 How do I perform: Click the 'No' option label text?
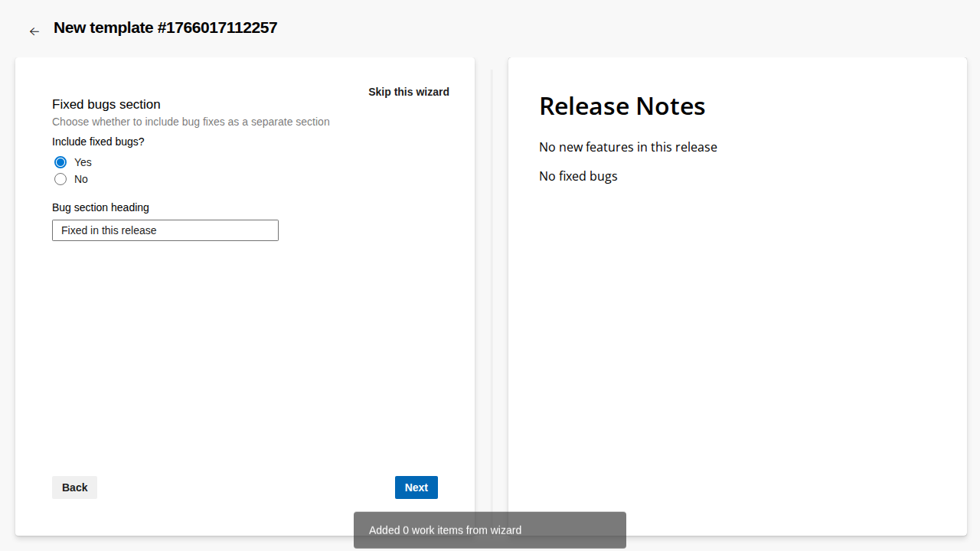tap(81, 179)
